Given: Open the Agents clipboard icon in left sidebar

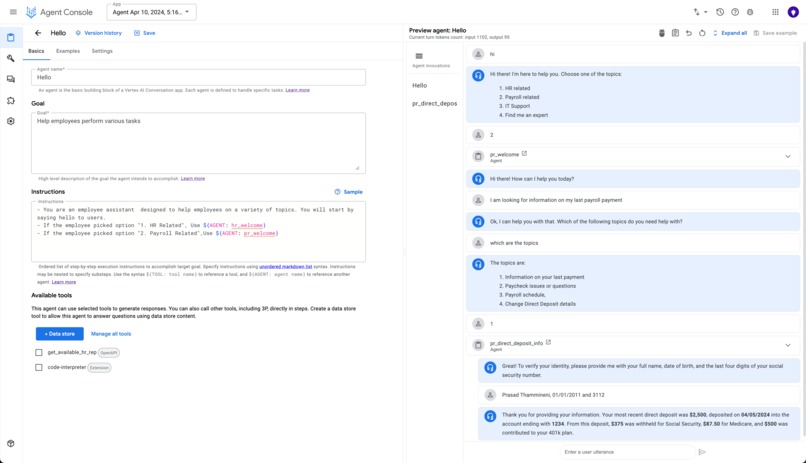Looking at the screenshot, I should [x=11, y=38].
